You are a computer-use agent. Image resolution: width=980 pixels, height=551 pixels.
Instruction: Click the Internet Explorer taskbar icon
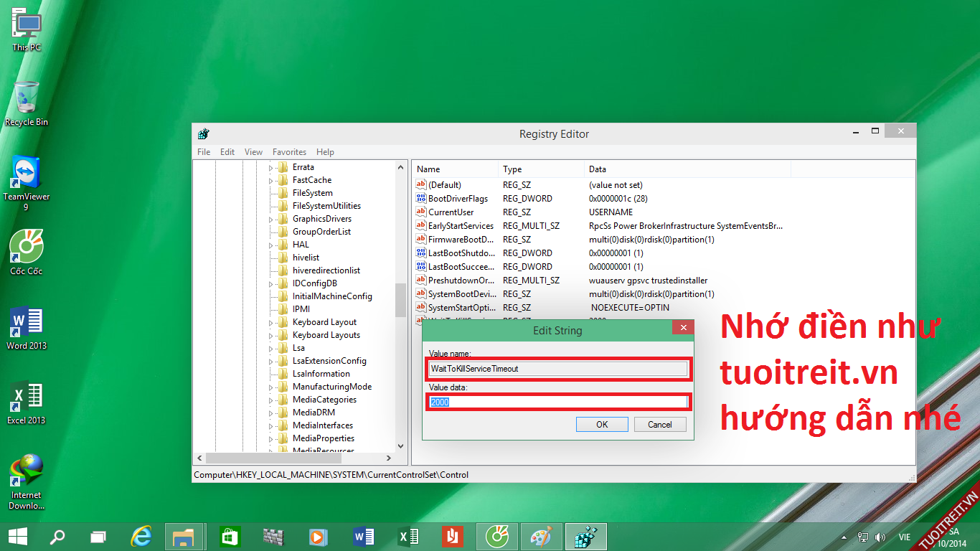coord(141,536)
